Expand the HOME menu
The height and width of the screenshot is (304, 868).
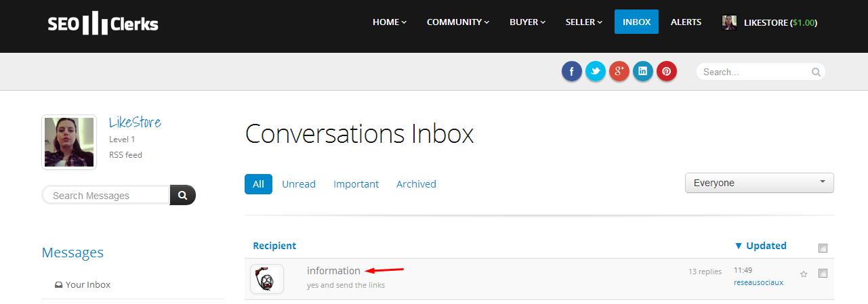pos(390,22)
